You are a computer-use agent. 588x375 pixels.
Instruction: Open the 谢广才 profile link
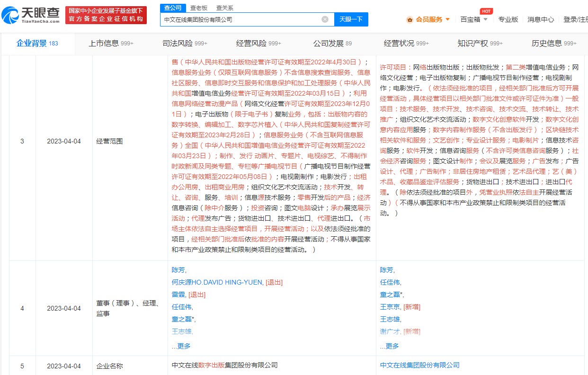(x=390, y=332)
